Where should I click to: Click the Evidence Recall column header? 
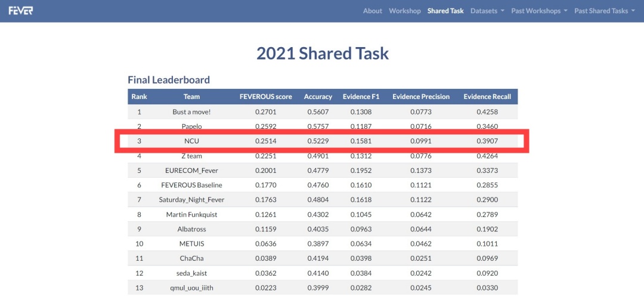pyautogui.click(x=487, y=97)
